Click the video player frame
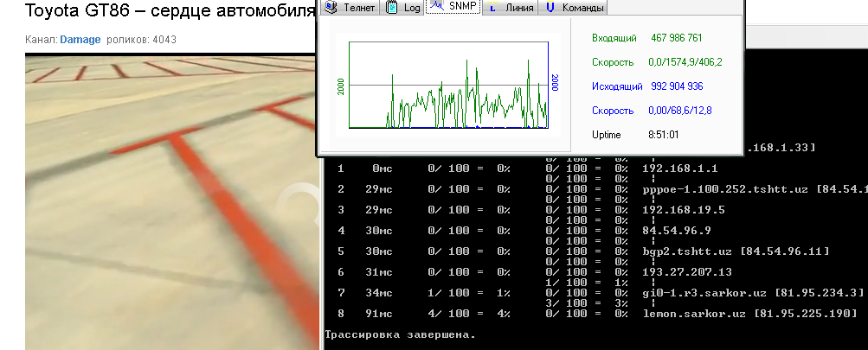868x350 pixels. [173, 202]
